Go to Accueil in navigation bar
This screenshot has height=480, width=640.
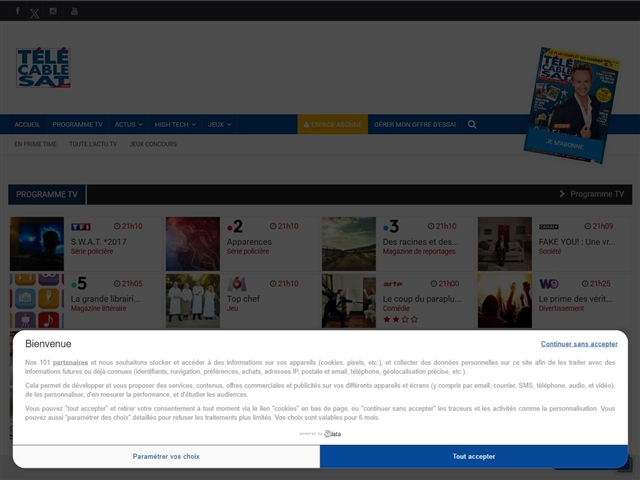pyautogui.click(x=27, y=124)
